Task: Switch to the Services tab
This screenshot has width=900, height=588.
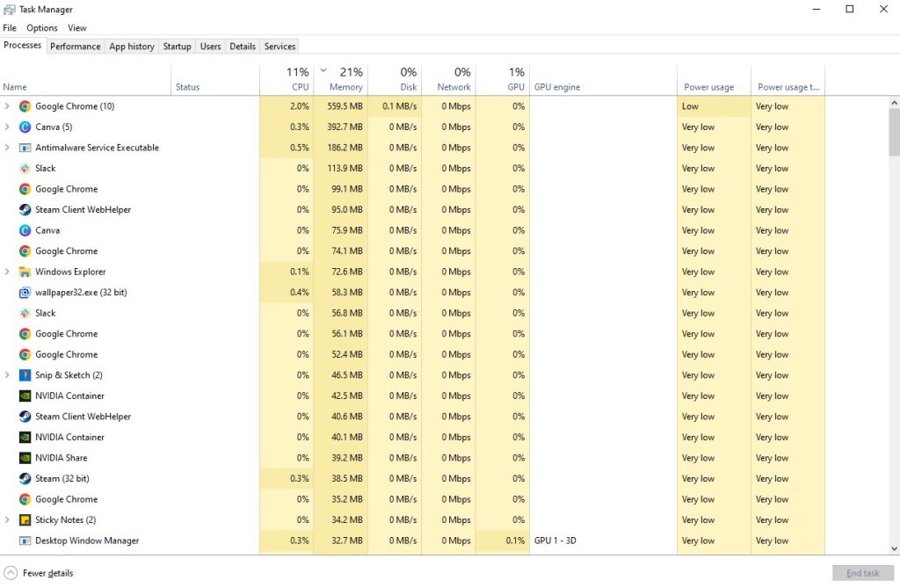Action: click(x=279, y=47)
